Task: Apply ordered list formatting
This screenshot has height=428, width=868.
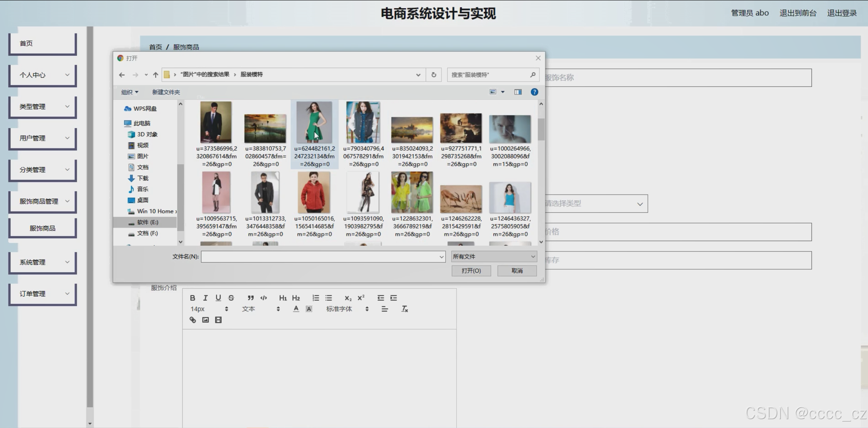Action: click(x=315, y=298)
